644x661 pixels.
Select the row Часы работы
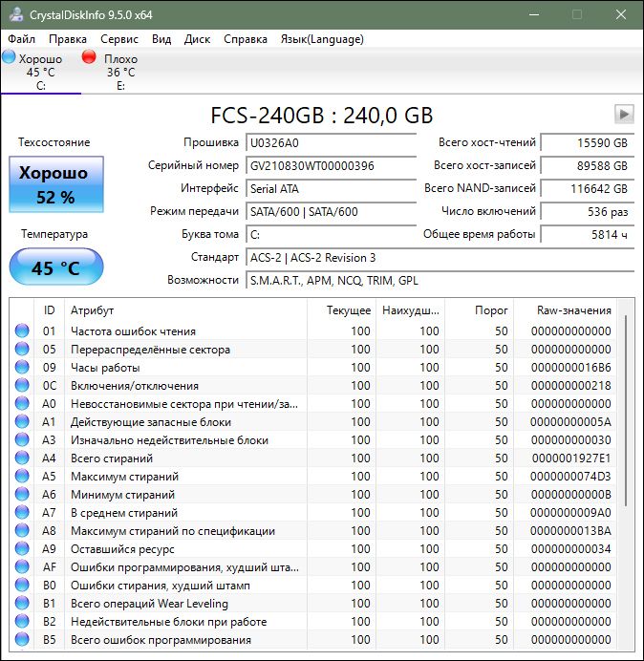(x=312, y=367)
